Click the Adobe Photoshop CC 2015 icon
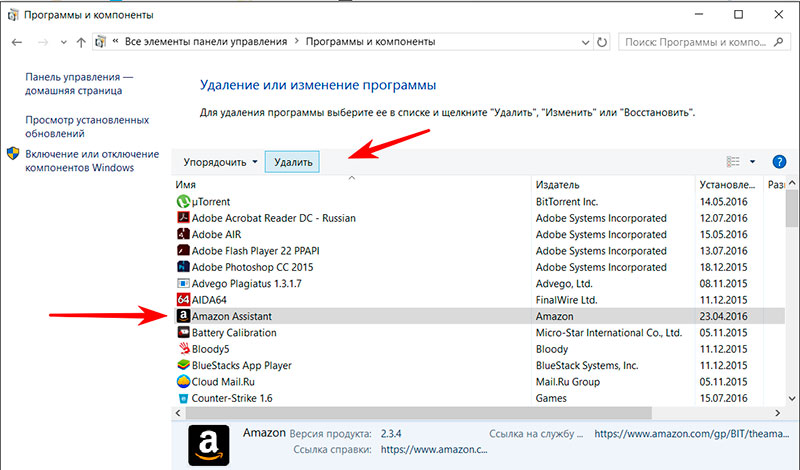800x470 pixels. coord(183,267)
